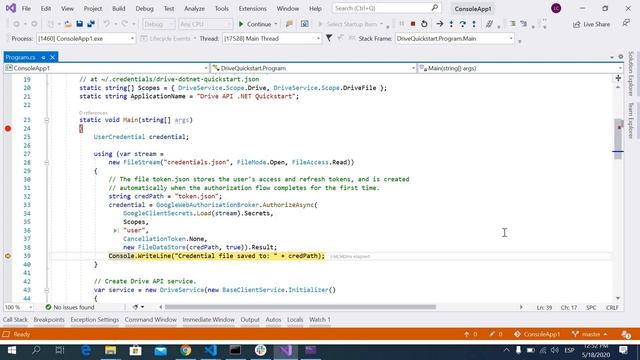The width and height of the screenshot is (640, 360).
Task: Click the Step Over debug icon
Action: [462, 24]
